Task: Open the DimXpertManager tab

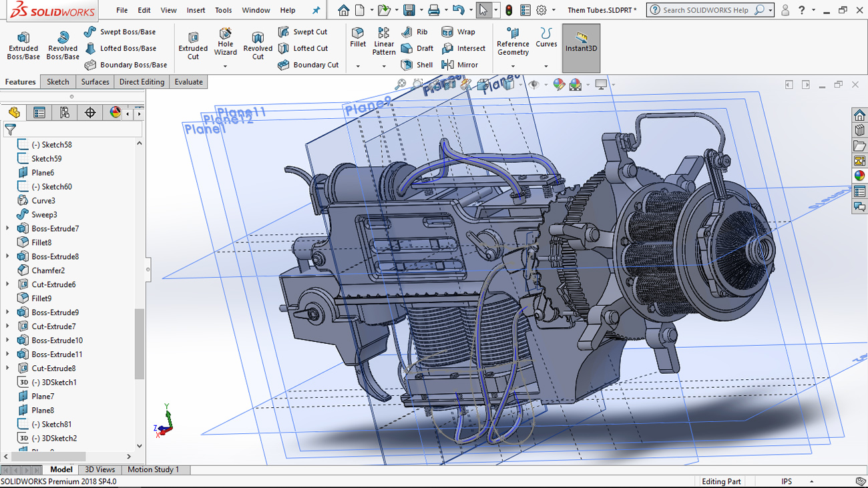Action: [90, 113]
